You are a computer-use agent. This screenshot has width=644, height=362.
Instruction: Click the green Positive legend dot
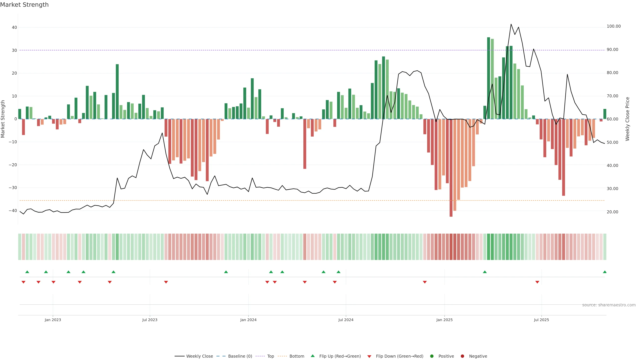pos(432,356)
